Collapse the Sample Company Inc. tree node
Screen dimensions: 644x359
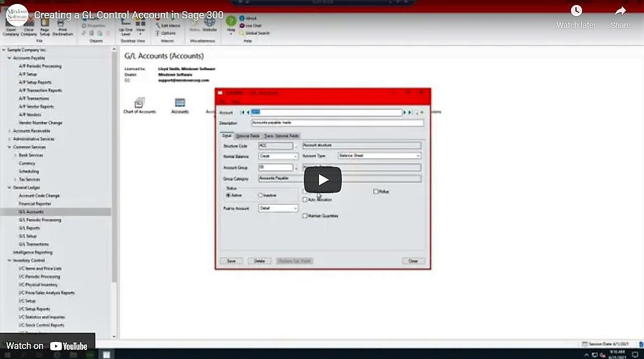click(4, 50)
